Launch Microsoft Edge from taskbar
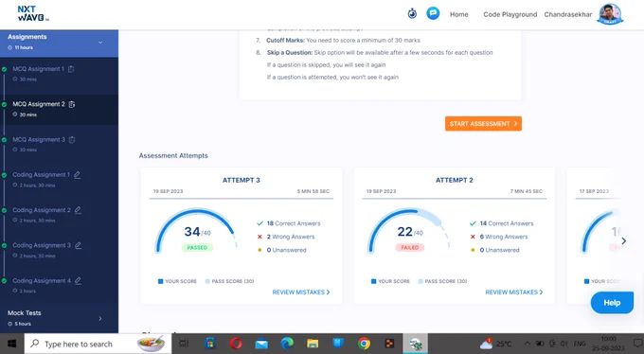The height and width of the screenshot is (354, 644). click(287, 344)
